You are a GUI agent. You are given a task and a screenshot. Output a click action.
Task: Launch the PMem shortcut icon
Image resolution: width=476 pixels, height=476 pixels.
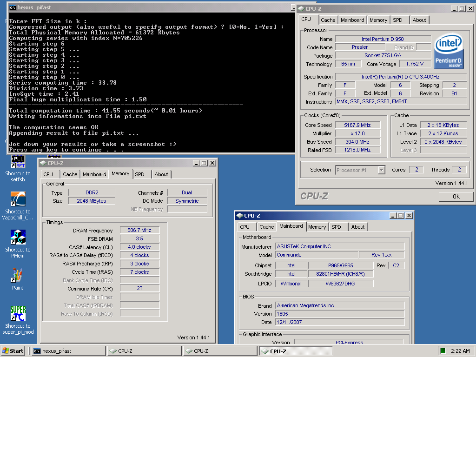coord(18,237)
